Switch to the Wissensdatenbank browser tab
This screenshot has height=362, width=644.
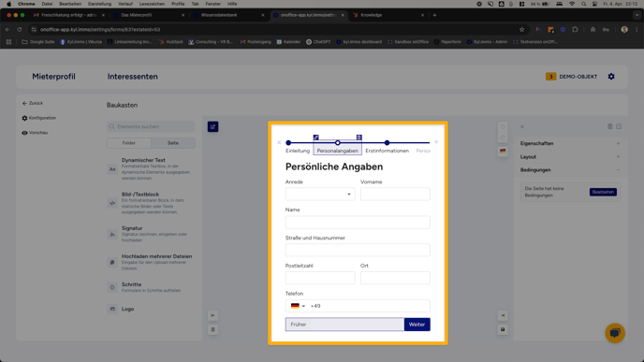coord(227,15)
